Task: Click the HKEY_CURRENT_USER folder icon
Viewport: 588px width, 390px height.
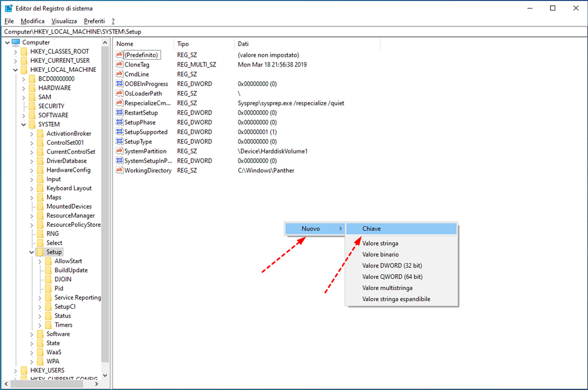Action: (x=24, y=60)
